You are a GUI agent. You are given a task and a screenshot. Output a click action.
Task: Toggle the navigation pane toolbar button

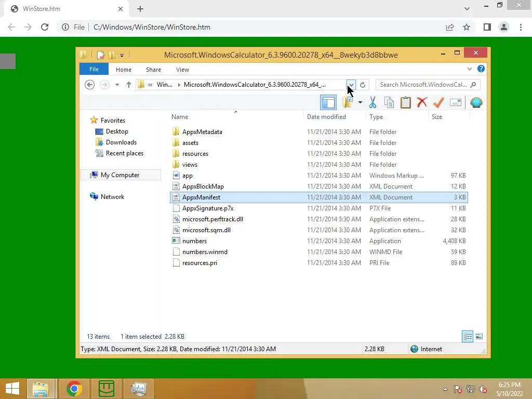[328, 102]
